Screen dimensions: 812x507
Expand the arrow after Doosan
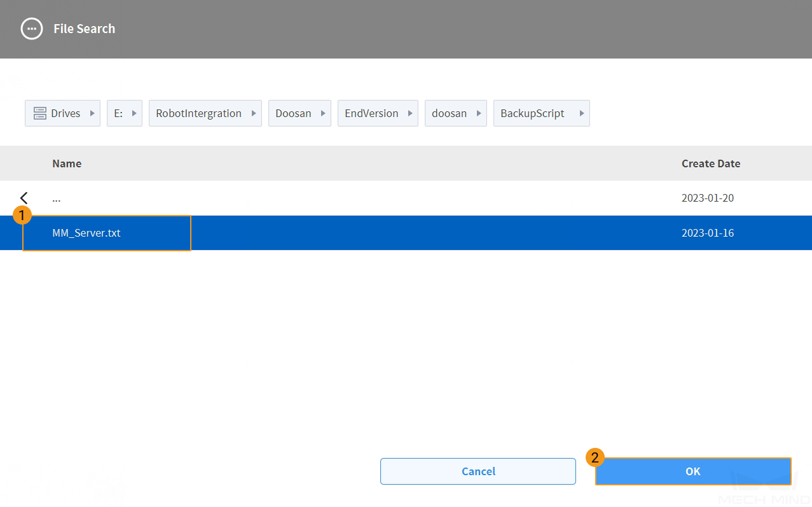click(x=323, y=113)
